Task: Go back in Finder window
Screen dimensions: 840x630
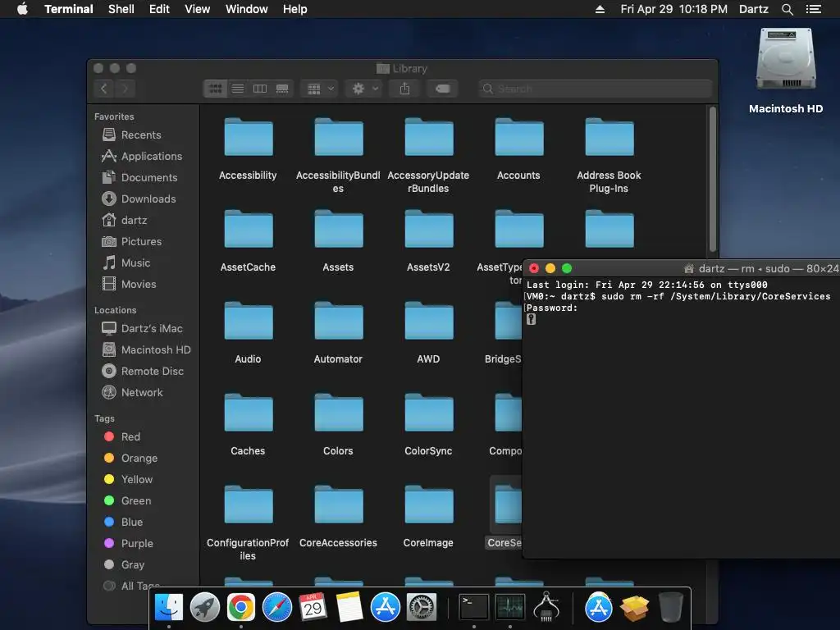Action: (x=104, y=89)
